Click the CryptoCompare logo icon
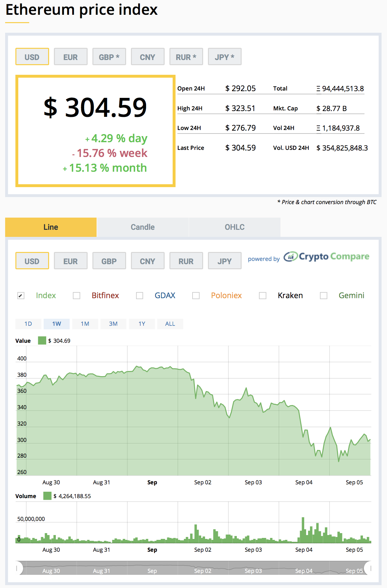 pyautogui.click(x=291, y=256)
